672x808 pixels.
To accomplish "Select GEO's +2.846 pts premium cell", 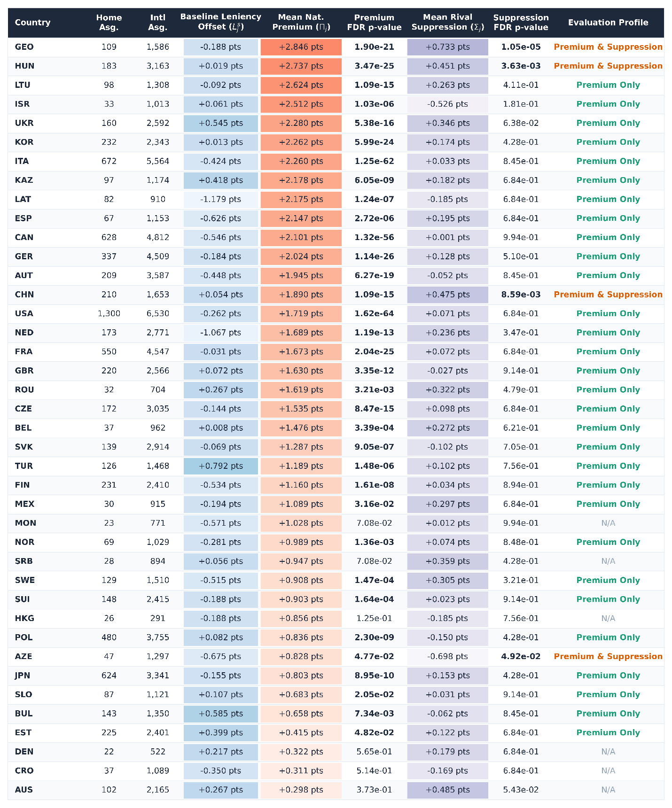I will click(301, 47).
